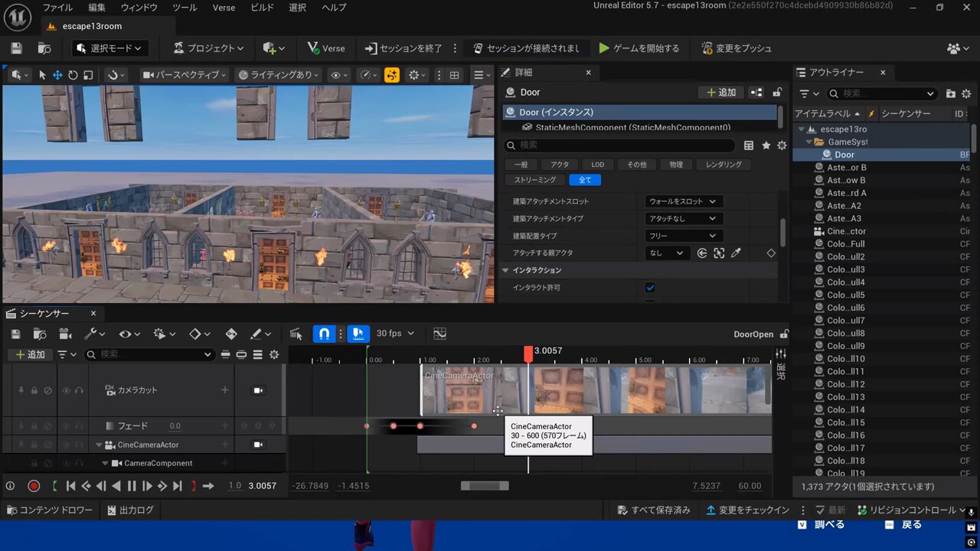This screenshot has height=551, width=980.
Task: Lock the camera cut track
Action: coord(34,390)
